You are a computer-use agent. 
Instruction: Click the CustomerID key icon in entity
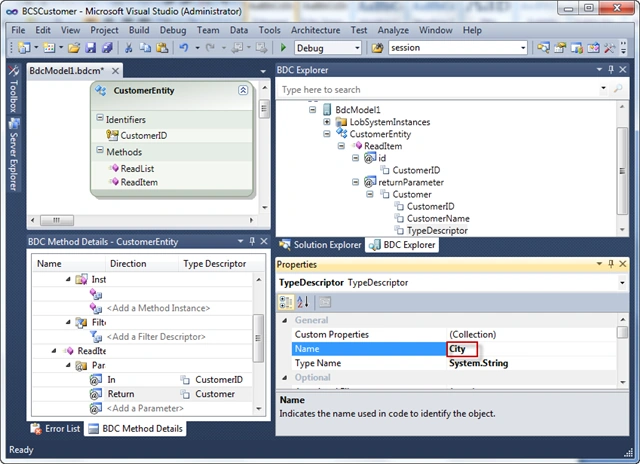[x=112, y=135]
